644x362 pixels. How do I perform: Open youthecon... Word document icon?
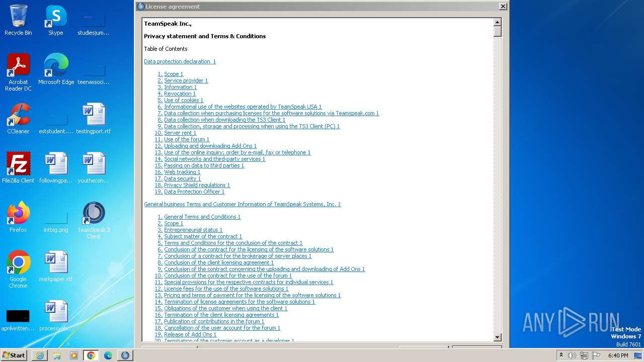[94, 168]
